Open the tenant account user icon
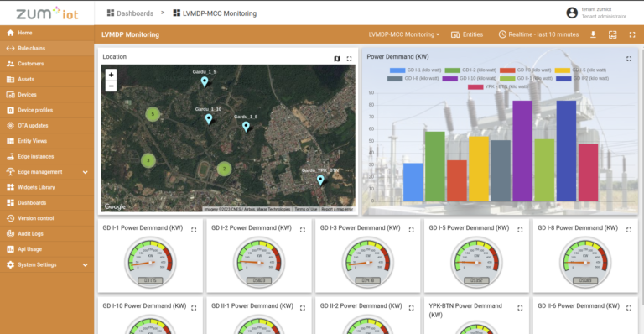The image size is (644, 334). [x=572, y=13]
